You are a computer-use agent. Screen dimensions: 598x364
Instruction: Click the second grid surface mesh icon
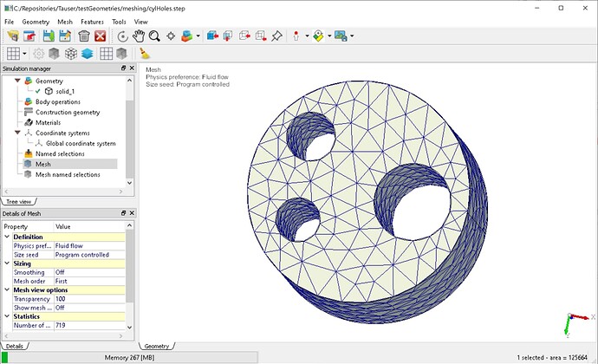point(106,54)
